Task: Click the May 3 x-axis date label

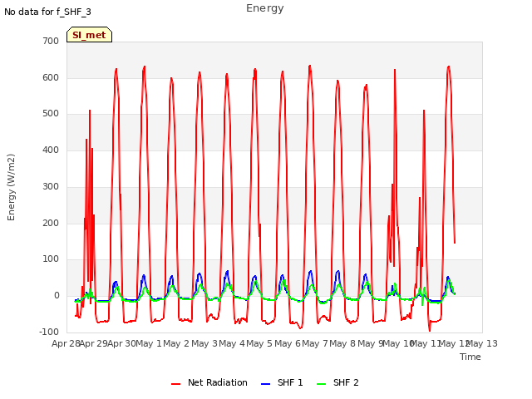Action: (204, 343)
